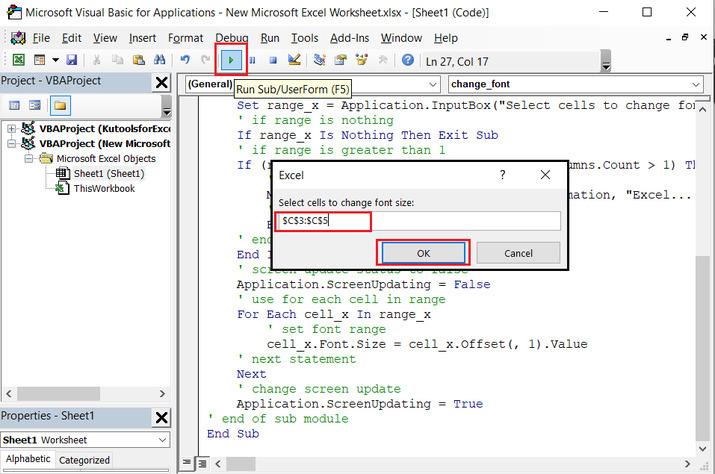The height and width of the screenshot is (474, 715).
Task: Click the code scroll right arrow
Action: tap(687, 464)
